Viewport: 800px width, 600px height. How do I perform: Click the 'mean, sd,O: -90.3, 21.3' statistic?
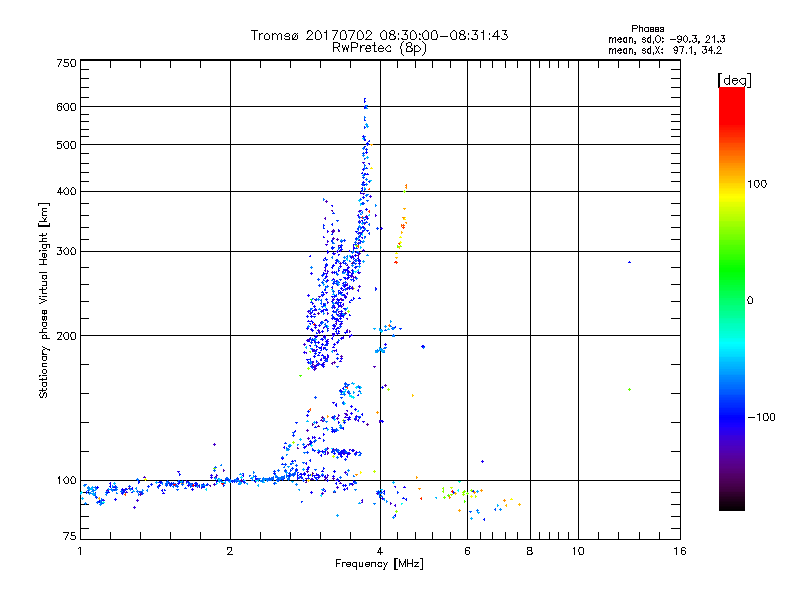click(666, 39)
